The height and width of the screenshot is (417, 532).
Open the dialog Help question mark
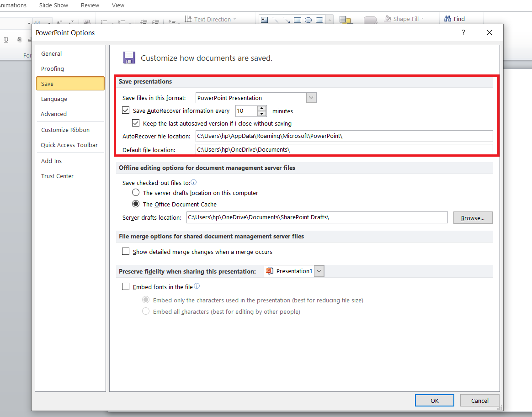coord(463,32)
